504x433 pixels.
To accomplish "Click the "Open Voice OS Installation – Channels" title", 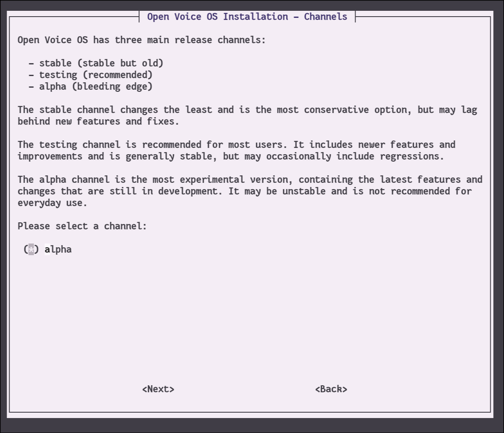I will pos(247,17).
